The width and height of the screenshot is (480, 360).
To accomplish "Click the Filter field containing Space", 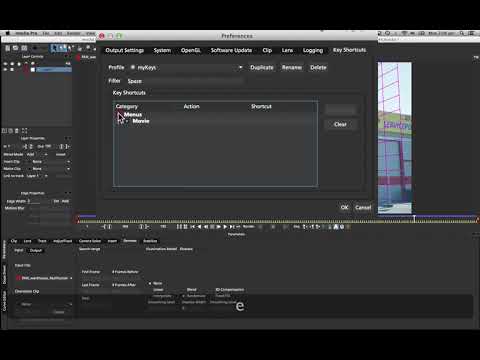I will tap(184, 81).
